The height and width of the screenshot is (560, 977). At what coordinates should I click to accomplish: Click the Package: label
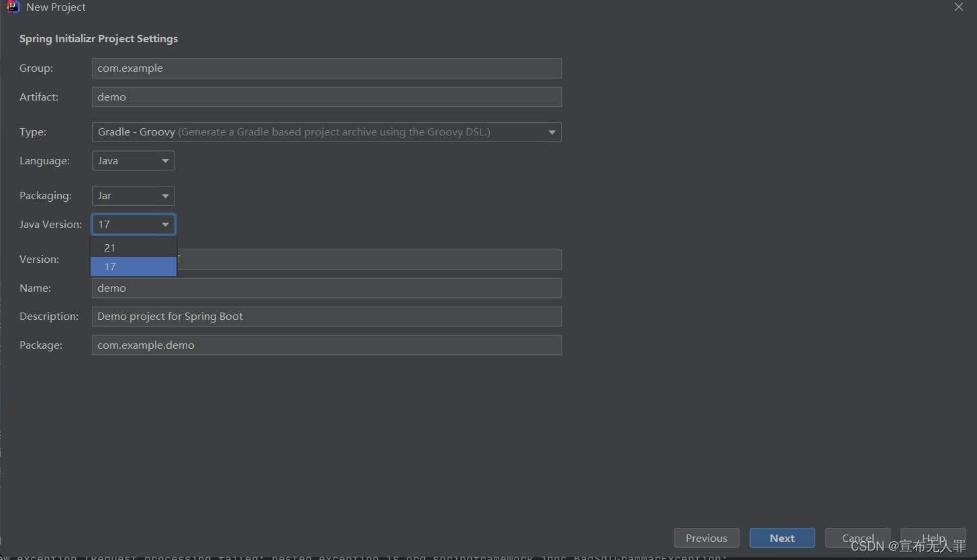pos(41,345)
